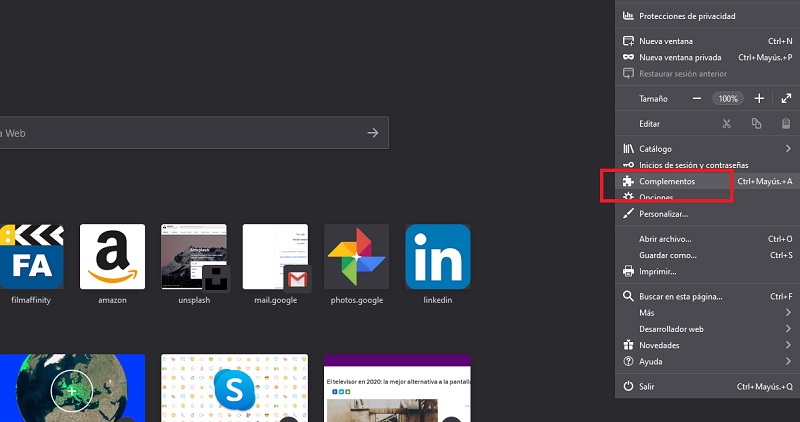This screenshot has height=422, width=800.
Task: Click the copy icon in Editar row
Action: [756, 123]
